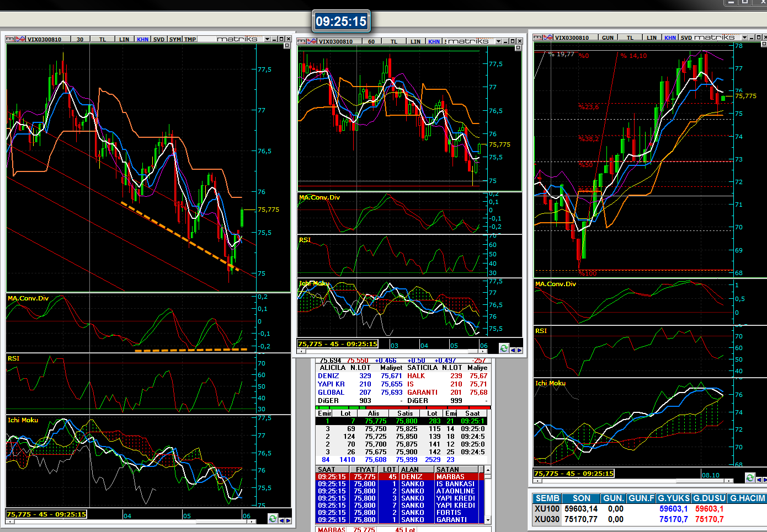Toggle SVD option in the daily chart

[x=686, y=37]
